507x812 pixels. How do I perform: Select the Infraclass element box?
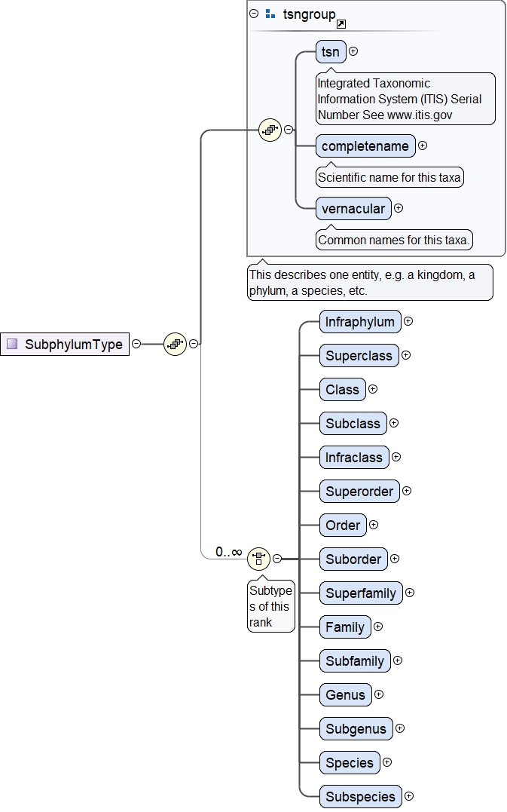coord(354,458)
